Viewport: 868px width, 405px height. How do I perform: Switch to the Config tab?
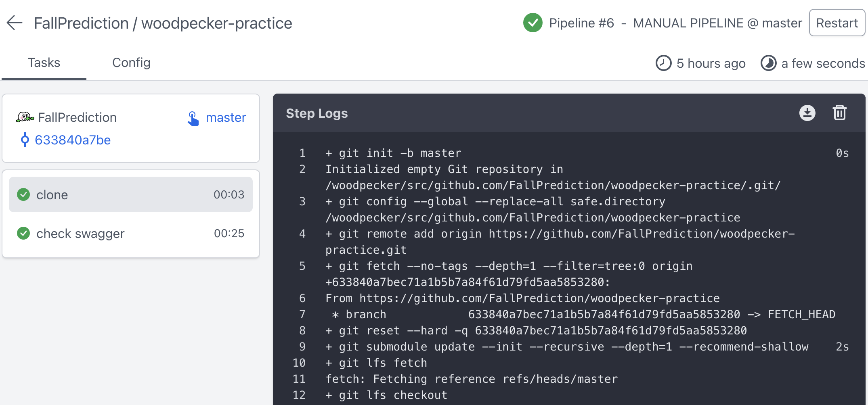[131, 63]
